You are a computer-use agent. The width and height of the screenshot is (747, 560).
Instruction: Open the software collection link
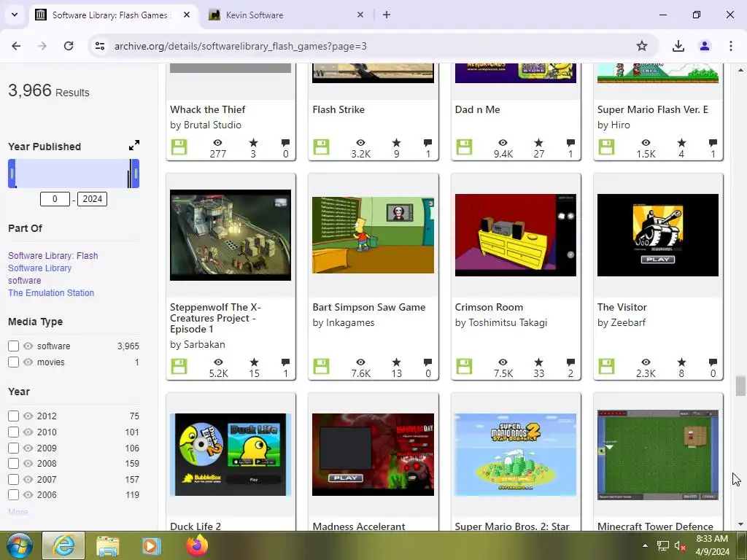point(24,281)
